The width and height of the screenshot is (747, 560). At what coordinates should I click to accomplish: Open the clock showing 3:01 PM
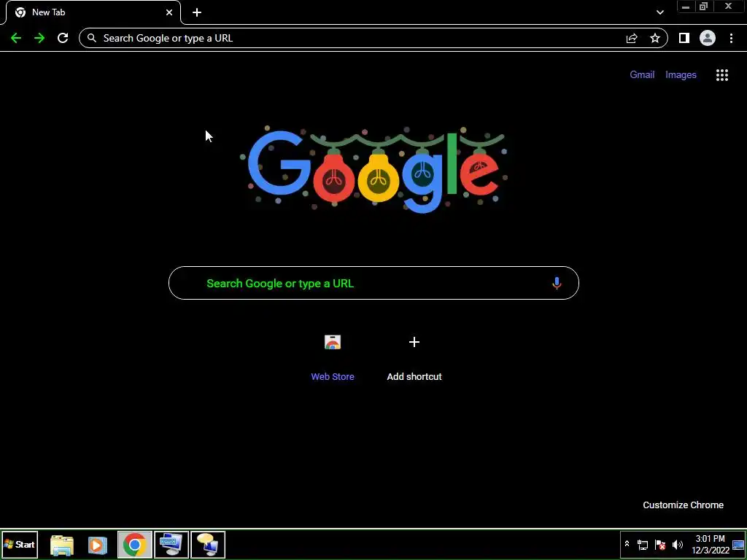[x=711, y=544]
